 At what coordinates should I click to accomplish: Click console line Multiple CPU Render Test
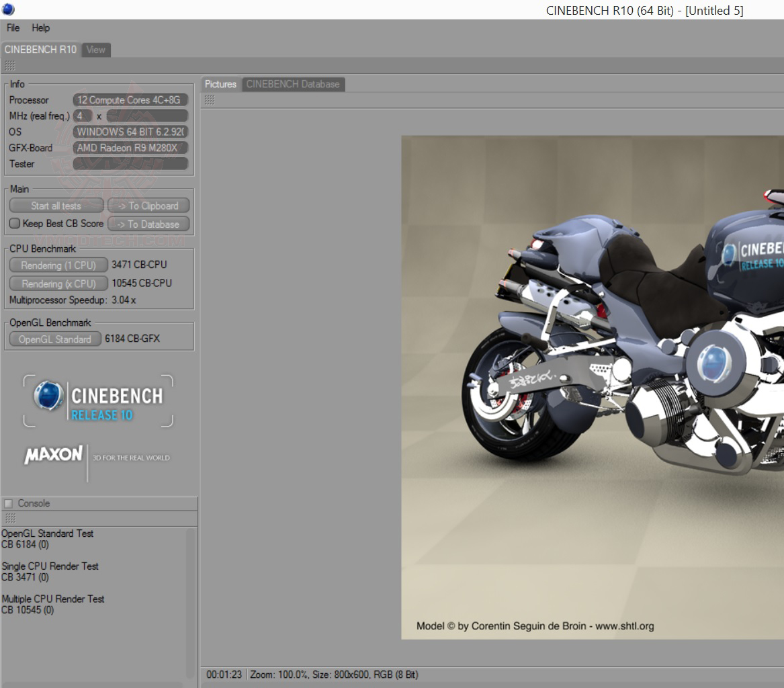pos(52,599)
